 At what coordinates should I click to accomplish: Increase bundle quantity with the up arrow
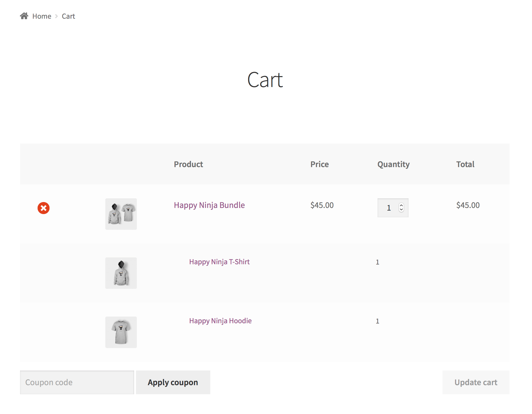(401, 205)
